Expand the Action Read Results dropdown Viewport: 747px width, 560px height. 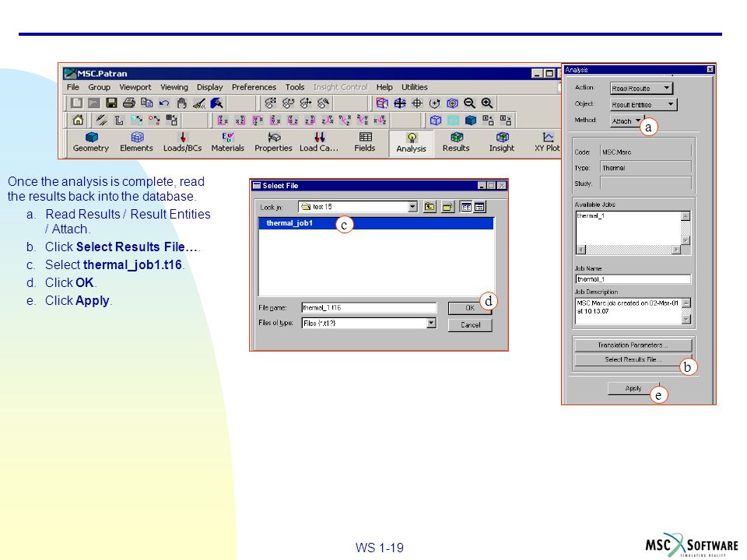(642, 88)
